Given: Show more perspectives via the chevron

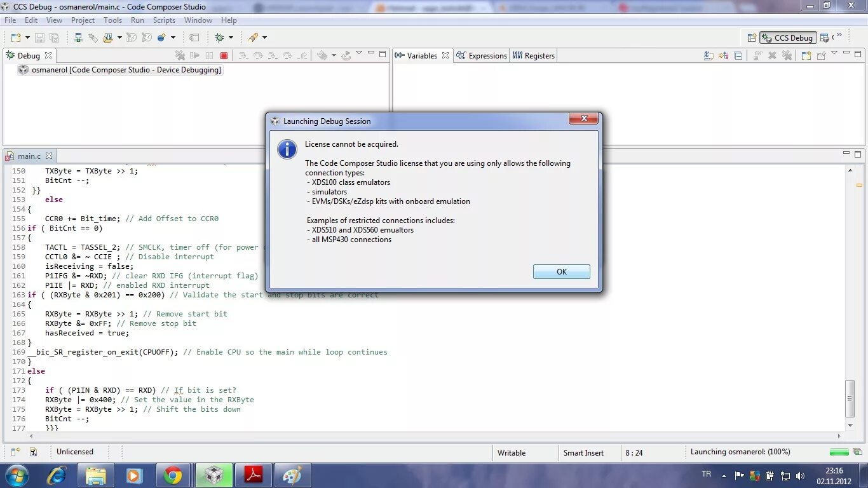Looking at the screenshot, I should (x=839, y=35).
